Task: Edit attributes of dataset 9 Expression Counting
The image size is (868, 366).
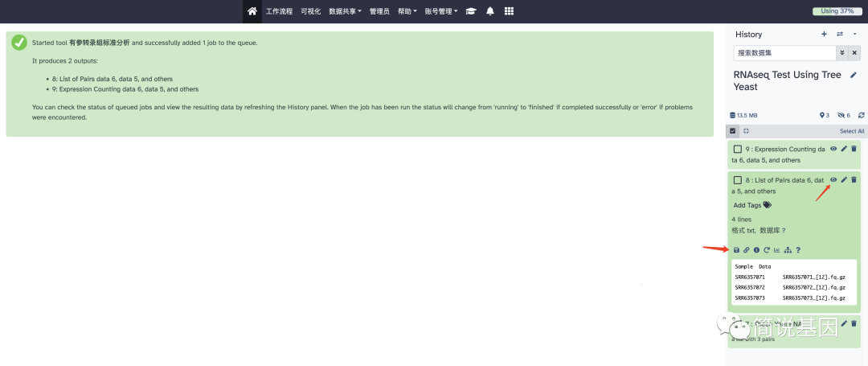Action: [x=844, y=148]
